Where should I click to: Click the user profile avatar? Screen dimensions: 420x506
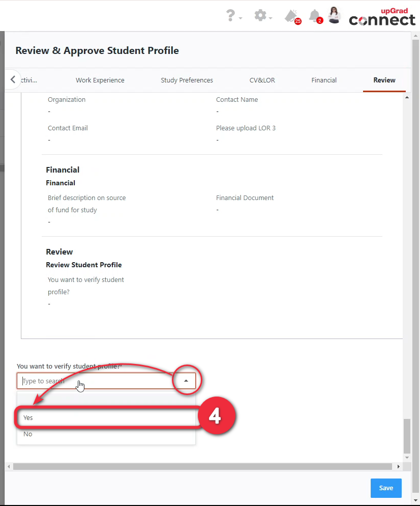334,15
